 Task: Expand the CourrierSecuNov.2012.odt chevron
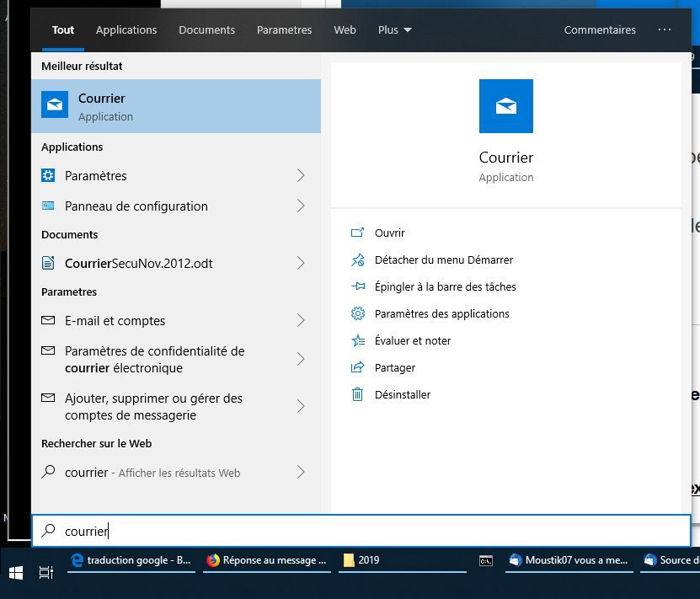click(x=301, y=263)
